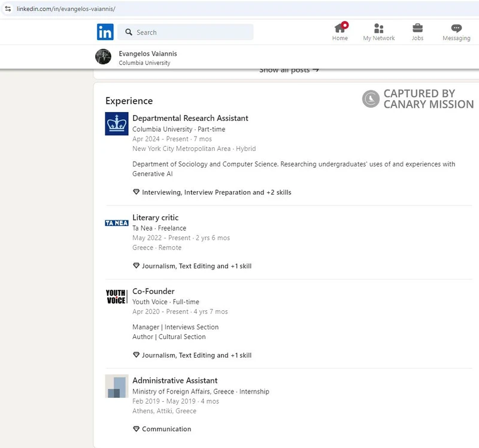Click the Show all posts link
Screen dimensions: 479x448
click(288, 69)
